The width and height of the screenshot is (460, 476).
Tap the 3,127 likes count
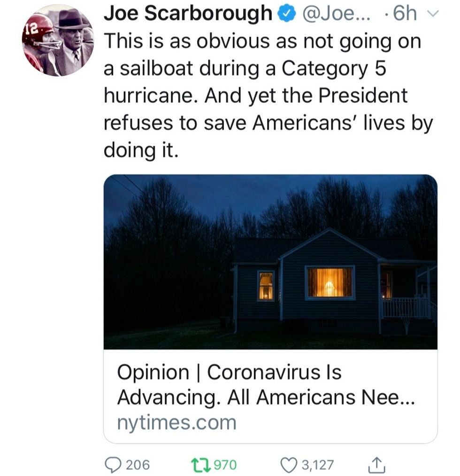click(x=317, y=465)
